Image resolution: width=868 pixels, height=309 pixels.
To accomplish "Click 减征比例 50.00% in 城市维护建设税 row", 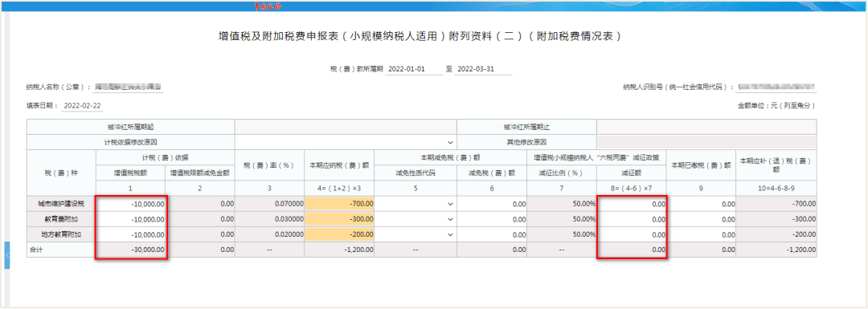I will pos(562,204).
